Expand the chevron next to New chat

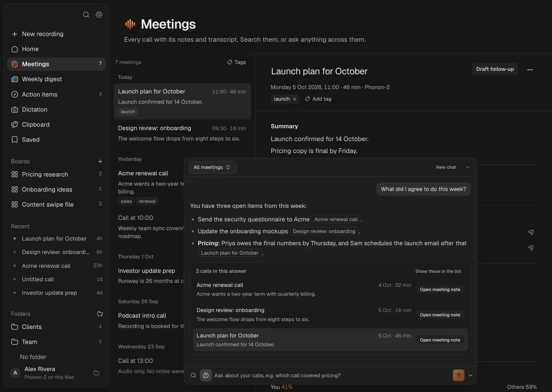click(468, 167)
